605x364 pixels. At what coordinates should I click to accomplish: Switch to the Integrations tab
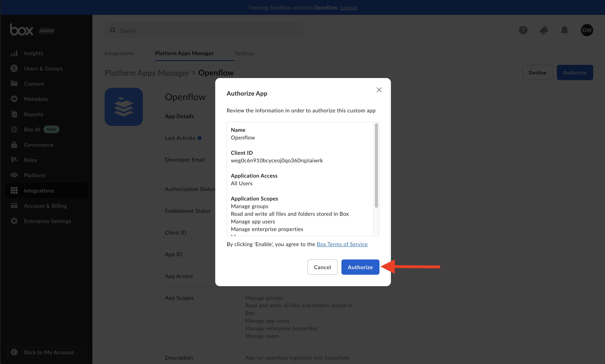[119, 53]
